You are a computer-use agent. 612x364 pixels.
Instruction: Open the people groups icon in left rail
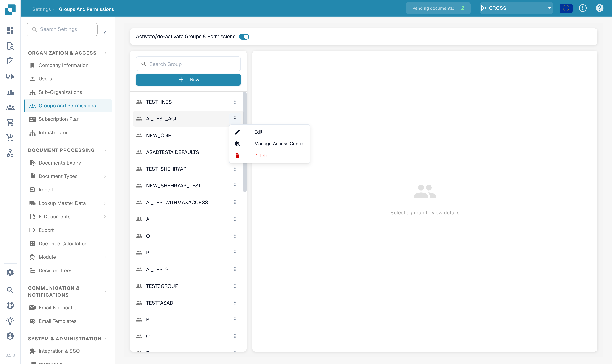point(10,107)
